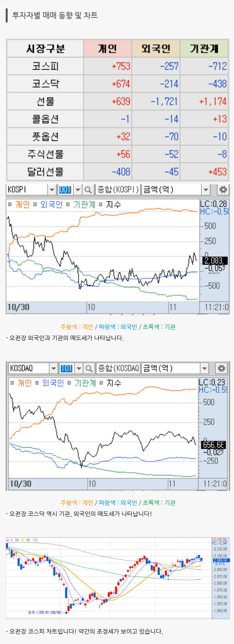Open the settings gear on the KOSDAQ chart
Image resolution: width=234 pixels, height=644 pixels.
click(x=221, y=368)
